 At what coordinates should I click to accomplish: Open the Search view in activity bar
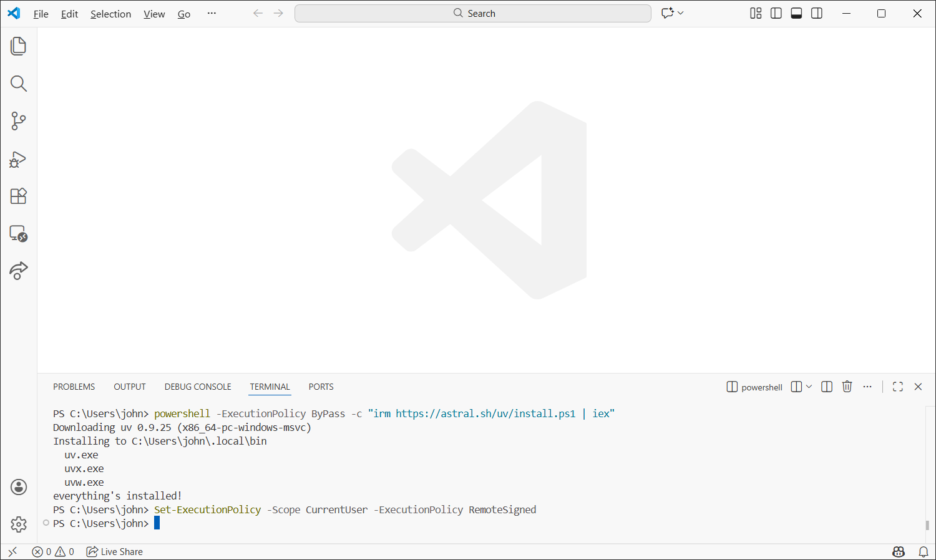(19, 84)
